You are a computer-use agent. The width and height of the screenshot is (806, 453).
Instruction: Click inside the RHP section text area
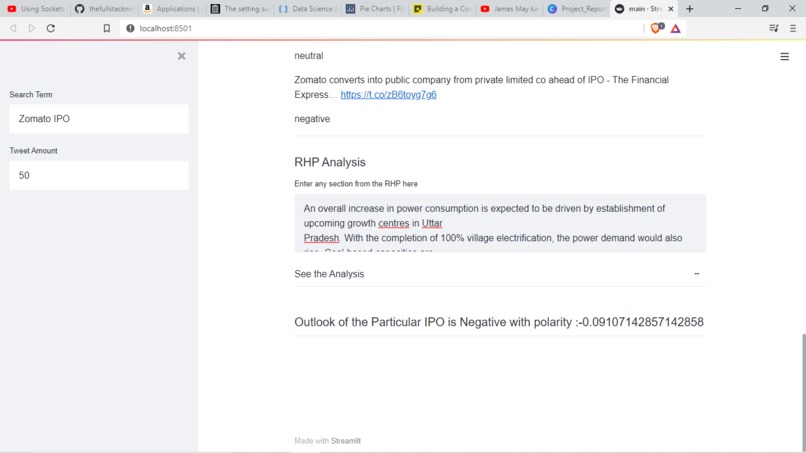click(x=500, y=223)
